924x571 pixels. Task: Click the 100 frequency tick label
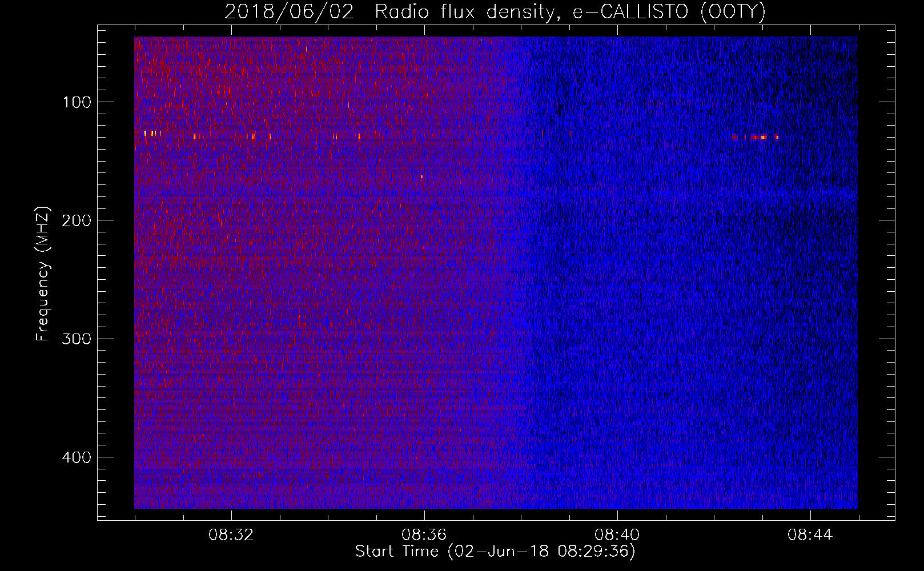point(77,102)
